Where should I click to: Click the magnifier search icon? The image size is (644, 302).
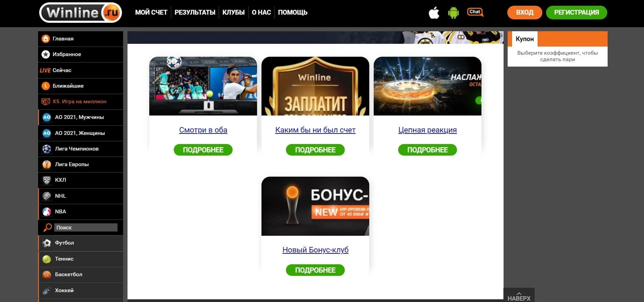tap(48, 228)
